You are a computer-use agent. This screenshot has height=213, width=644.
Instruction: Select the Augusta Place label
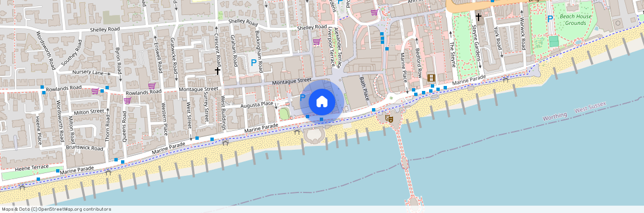pos(256,104)
